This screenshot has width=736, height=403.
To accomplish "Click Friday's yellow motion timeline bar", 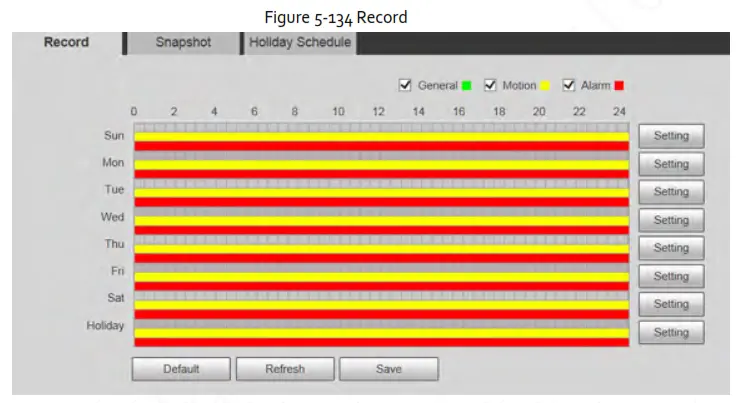I will (382, 277).
